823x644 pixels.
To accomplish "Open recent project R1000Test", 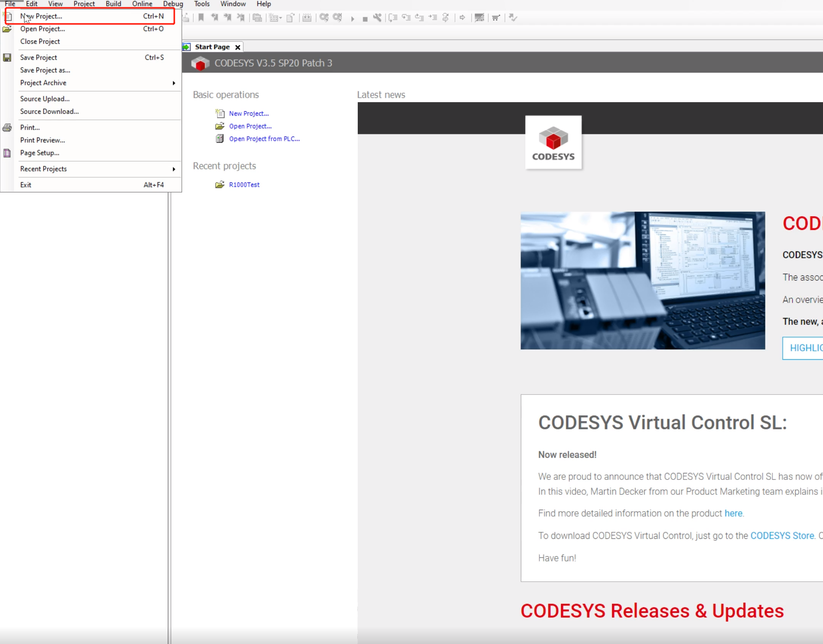I will (244, 185).
